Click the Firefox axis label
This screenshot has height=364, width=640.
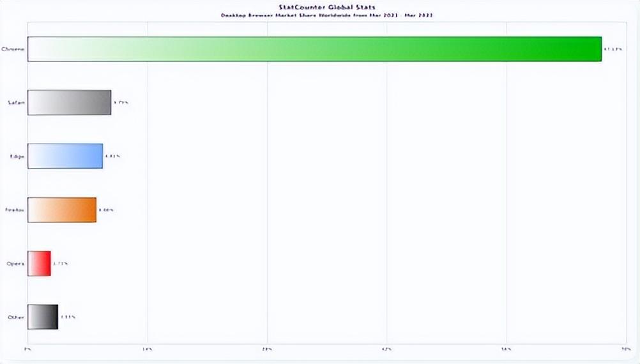[15, 209]
